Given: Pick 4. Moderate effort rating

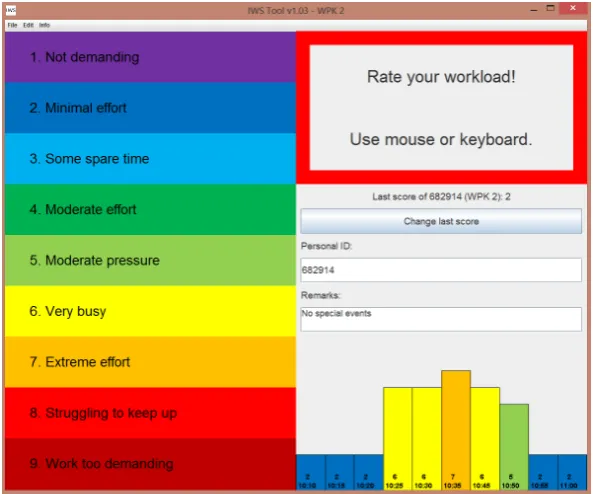Looking at the screenshot, I should click(x=150, y=210).
